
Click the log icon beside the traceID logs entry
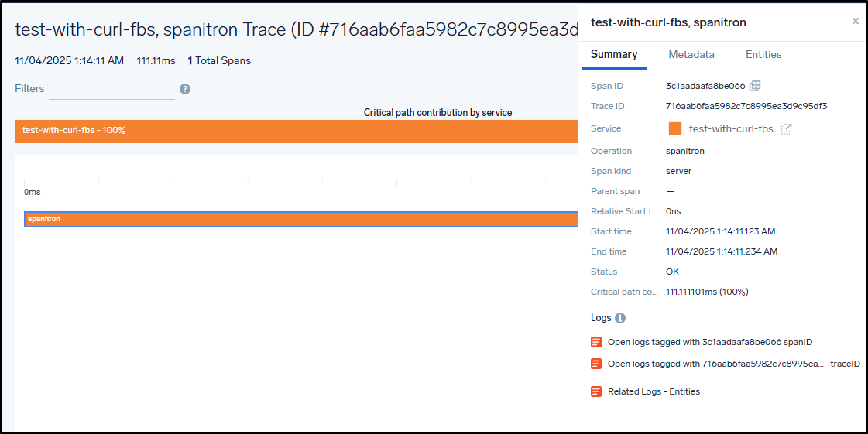[x=596, y=364]
